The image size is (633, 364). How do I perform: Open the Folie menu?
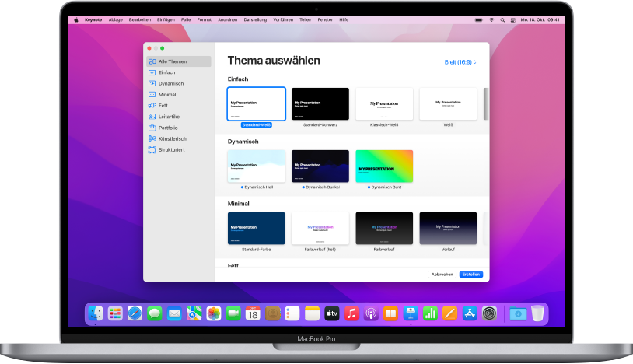click(186, 19)
